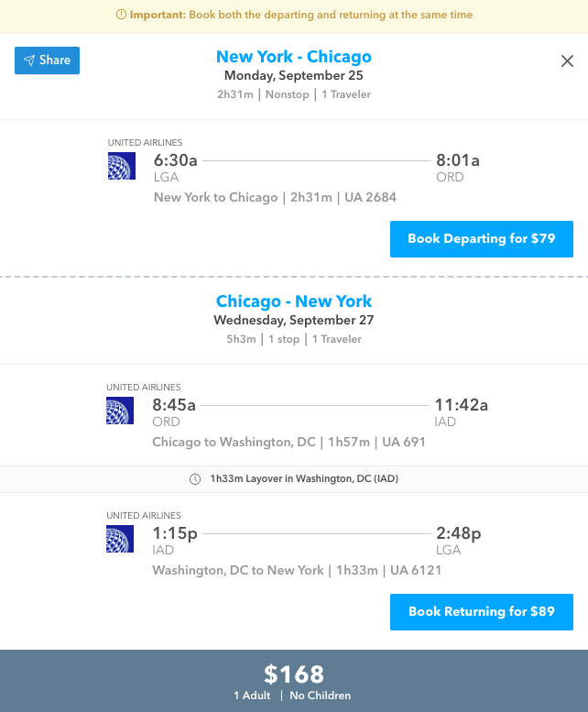Viewport: 588px width, 712px height.
Task: Click the 2:48p LGA arrival time
Action: [458, 534]
